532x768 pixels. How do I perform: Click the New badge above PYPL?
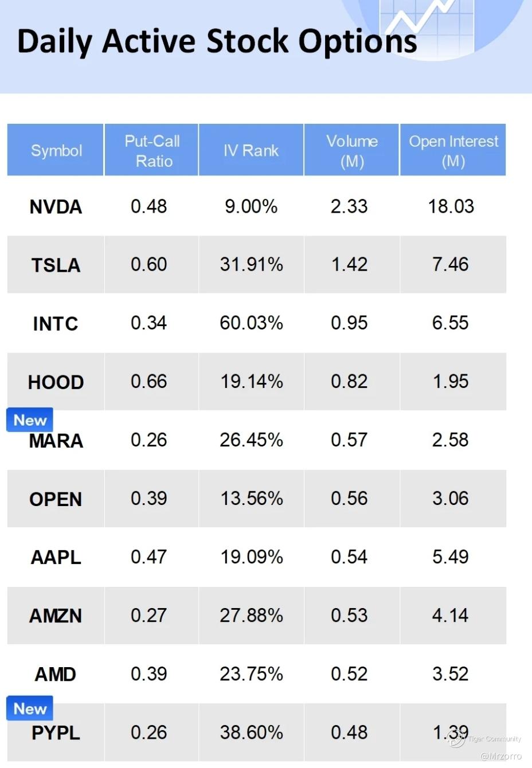[x=30, y=709]
